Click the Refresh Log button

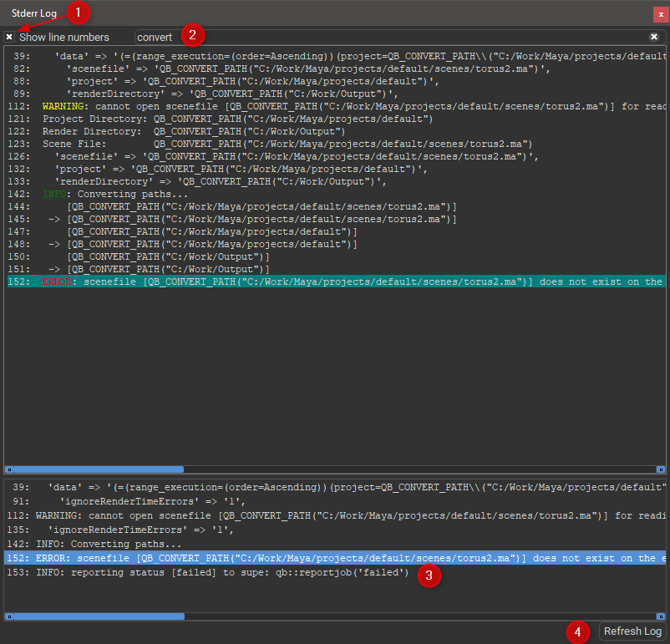pyautogui.click(x=632, y=631)
